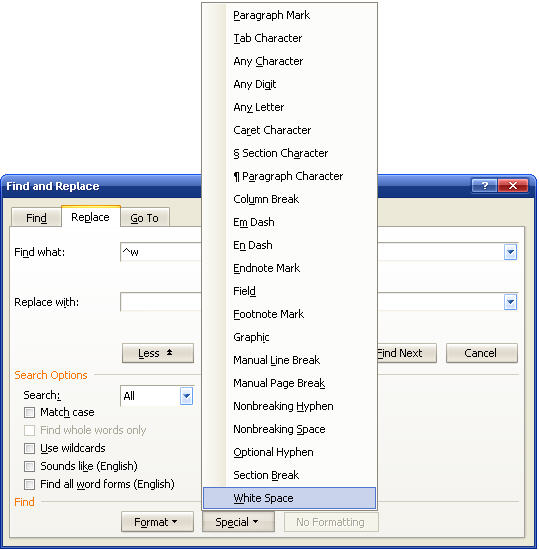This screenshot has height=550, width=539.
Task: Check the Use wildcards option
Action: click(x=29, y=448)
